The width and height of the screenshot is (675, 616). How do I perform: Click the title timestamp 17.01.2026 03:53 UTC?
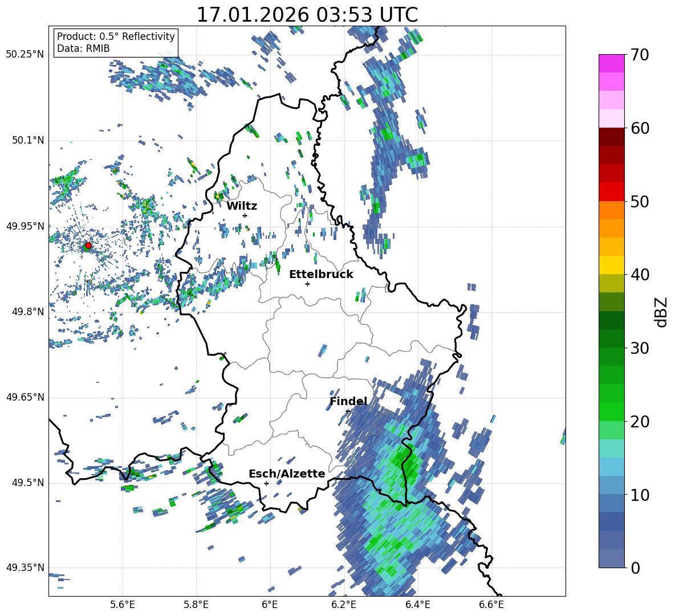click(307, 15)
